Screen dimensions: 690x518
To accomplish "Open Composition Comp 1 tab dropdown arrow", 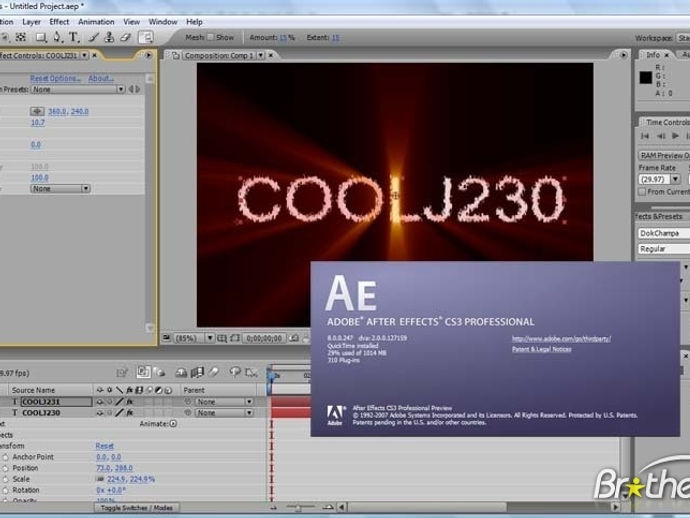I will (261, 55).
